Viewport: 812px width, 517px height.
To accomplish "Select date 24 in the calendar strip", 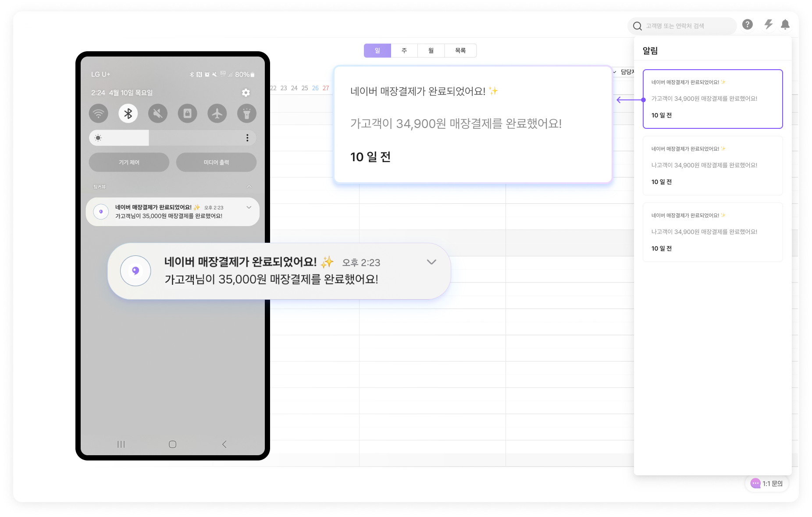I will pos(294,88).
